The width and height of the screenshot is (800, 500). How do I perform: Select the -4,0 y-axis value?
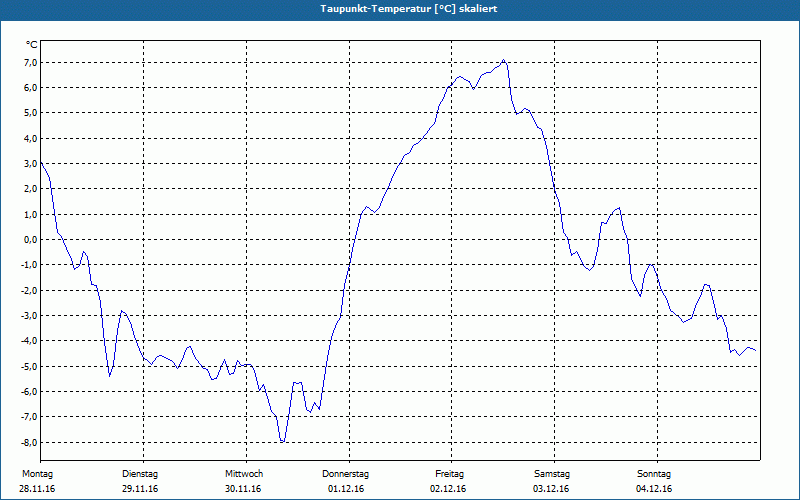30,340
